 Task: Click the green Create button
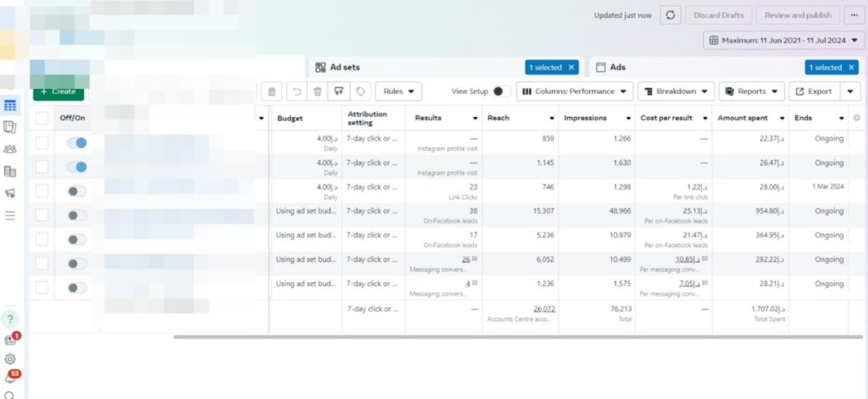coord(58,91)
